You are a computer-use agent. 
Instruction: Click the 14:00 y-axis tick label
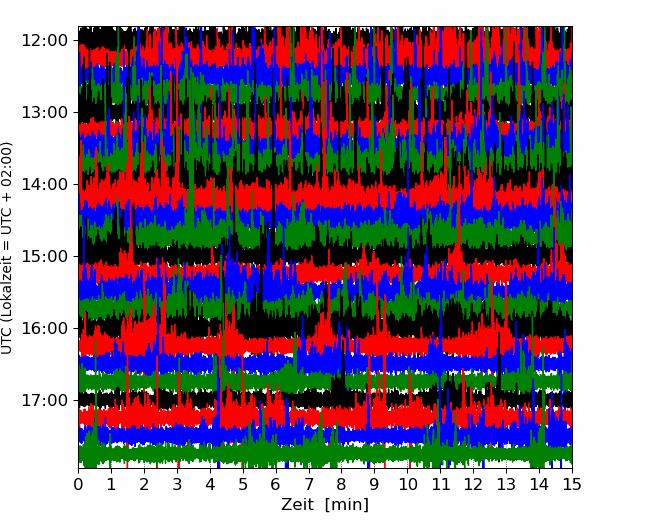tap(44, 184)
